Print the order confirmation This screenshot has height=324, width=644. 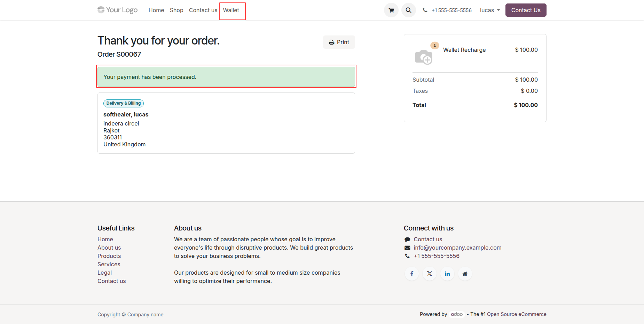339,42
